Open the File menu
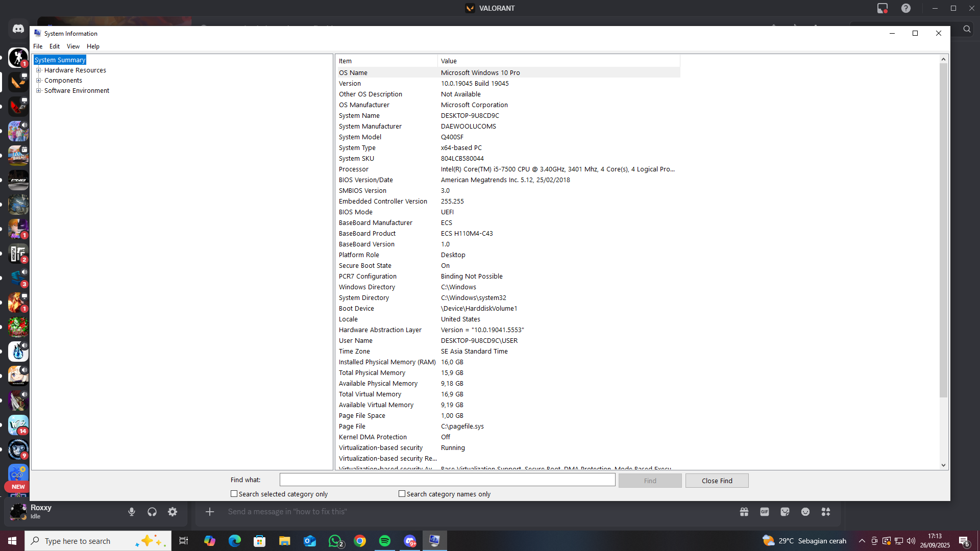Image resolution: width=980 pixels, height=551 pixels. (x=38, y=46)
